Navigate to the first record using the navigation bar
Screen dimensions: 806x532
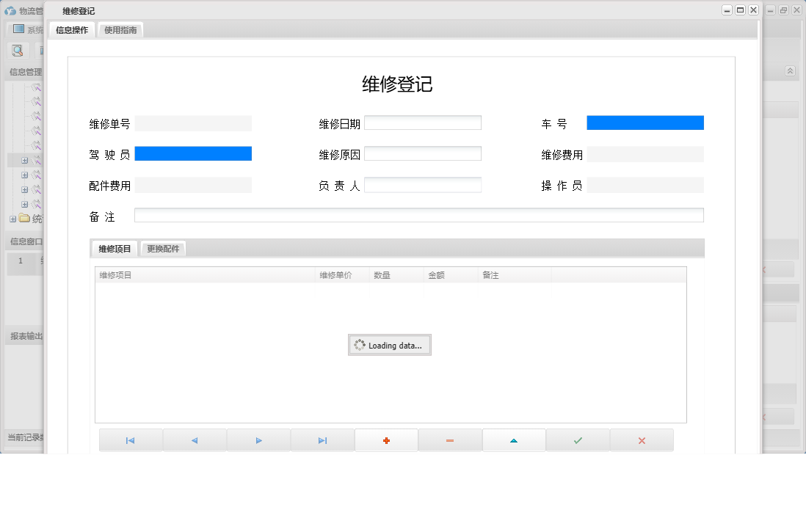pos(130,440)
